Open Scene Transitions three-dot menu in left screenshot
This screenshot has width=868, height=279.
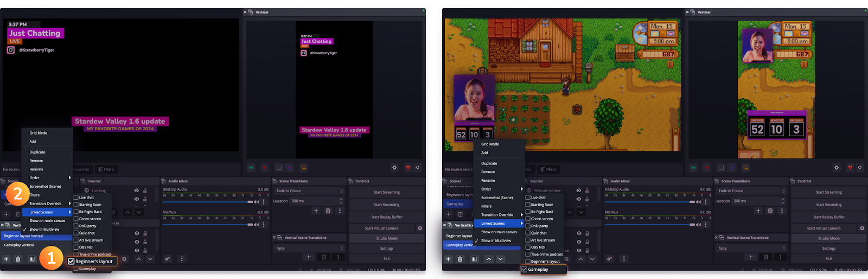pos(340,211)
